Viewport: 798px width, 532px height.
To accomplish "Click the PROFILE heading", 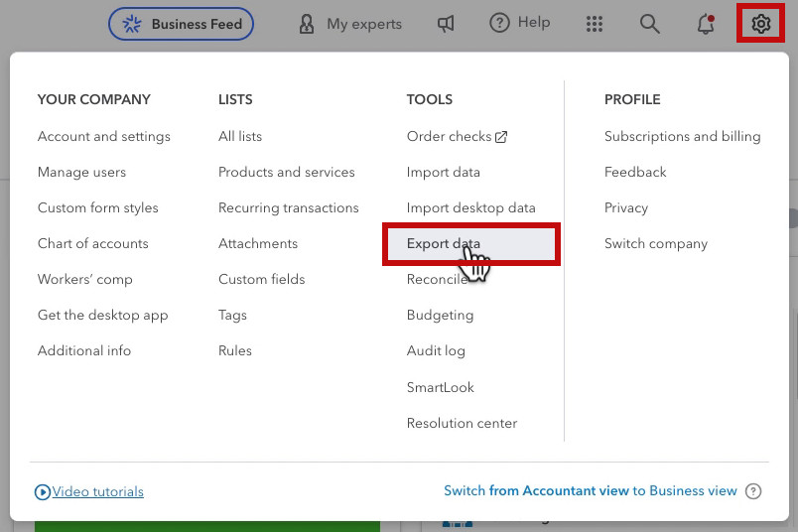I will [632, 99].
